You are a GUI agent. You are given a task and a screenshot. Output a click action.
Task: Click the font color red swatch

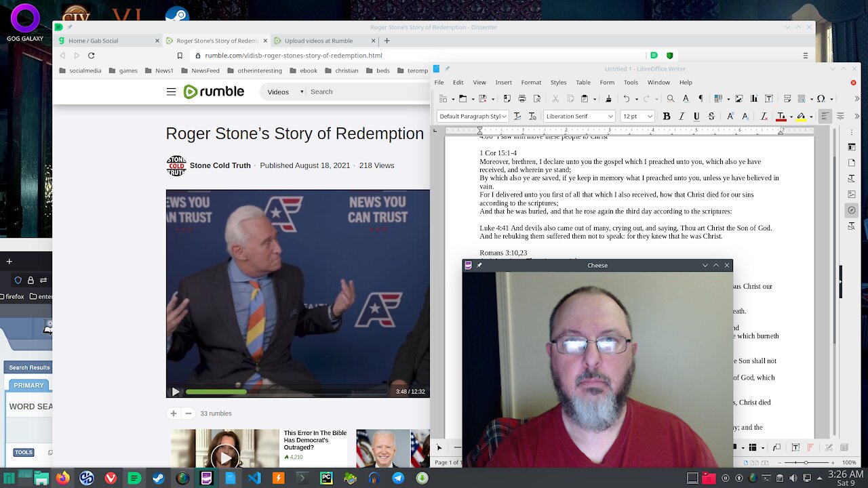click(x=781, y=117)
